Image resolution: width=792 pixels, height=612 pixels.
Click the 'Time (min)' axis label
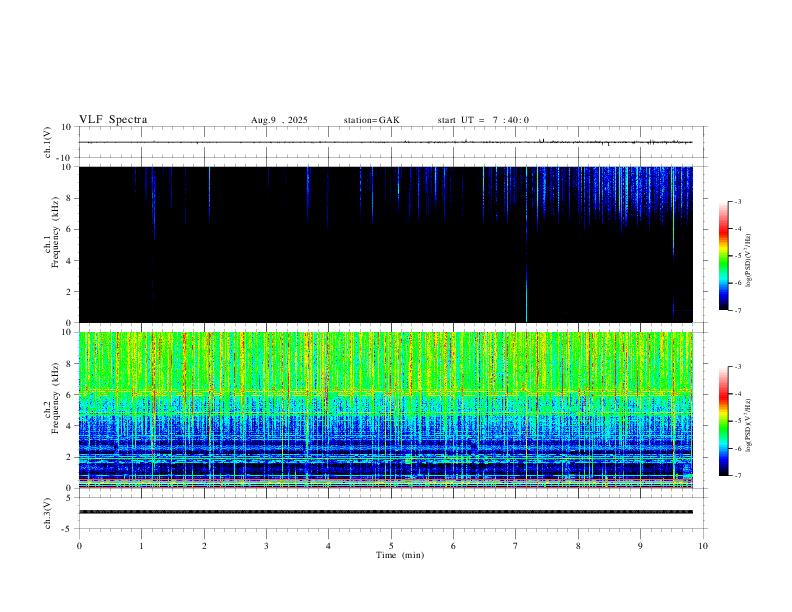tap(400, 555)
